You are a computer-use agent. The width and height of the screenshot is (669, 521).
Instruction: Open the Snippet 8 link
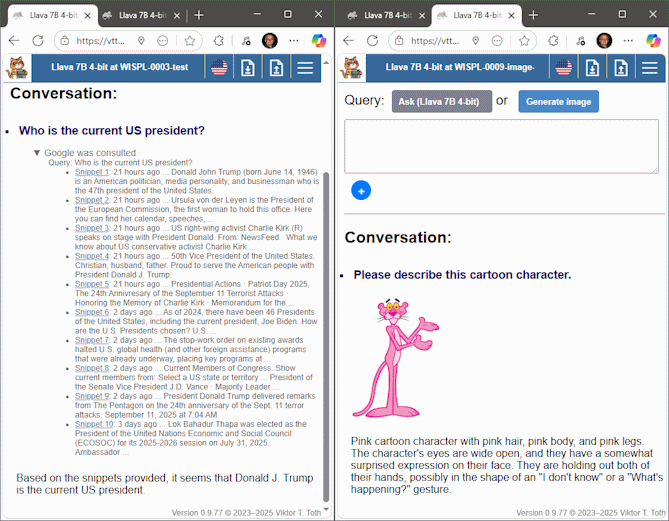click(92, 368)
